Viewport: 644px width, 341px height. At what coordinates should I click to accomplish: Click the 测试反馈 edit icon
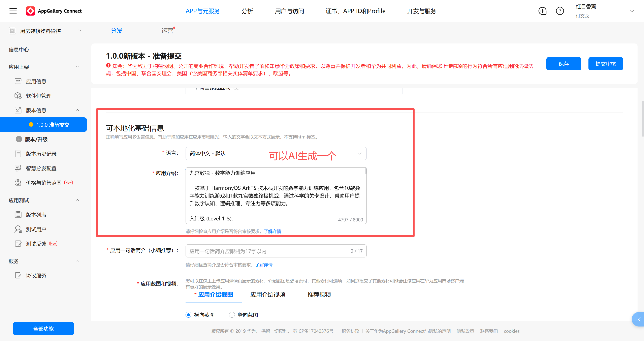click(18, 244)
